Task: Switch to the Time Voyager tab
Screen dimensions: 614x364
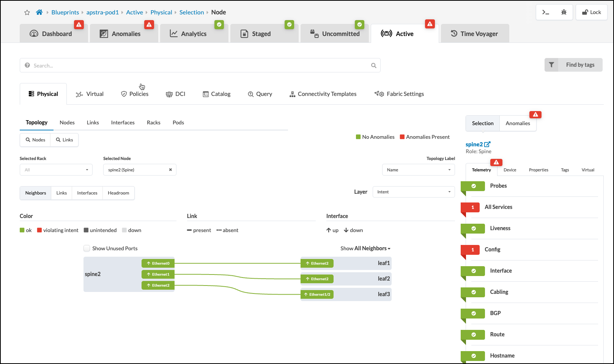Action: point(474,34)
